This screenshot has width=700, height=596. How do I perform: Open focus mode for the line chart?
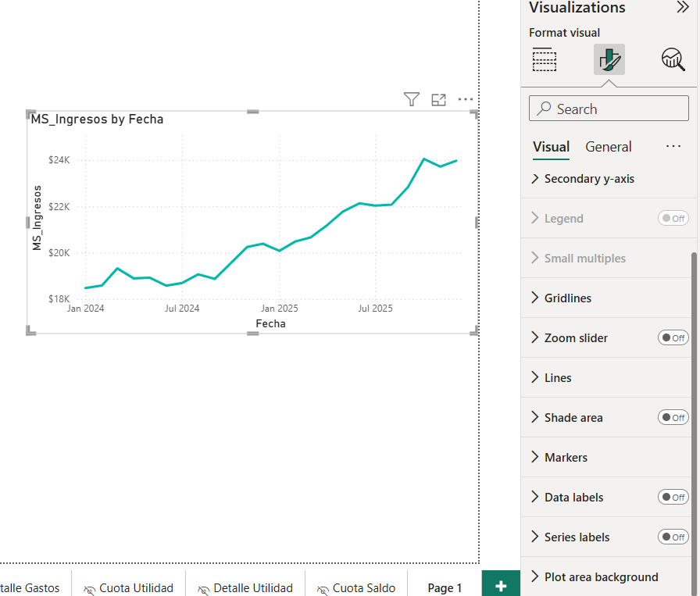click(439, 99)
